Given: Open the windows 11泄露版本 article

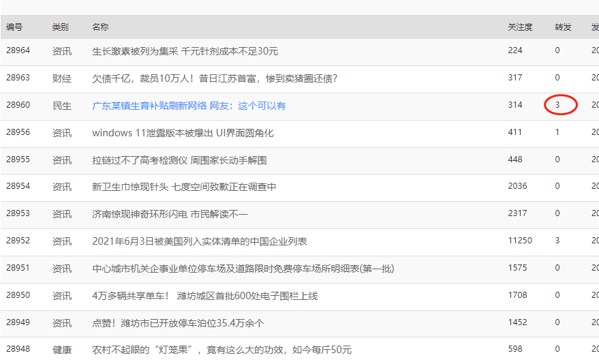Looking at the screenshot, I should click(183, 133).
